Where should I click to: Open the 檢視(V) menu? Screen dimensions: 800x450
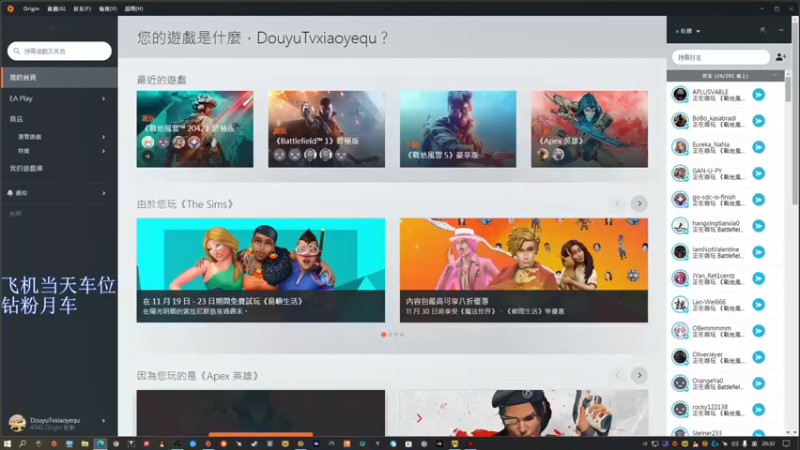[x=108, y=9]
